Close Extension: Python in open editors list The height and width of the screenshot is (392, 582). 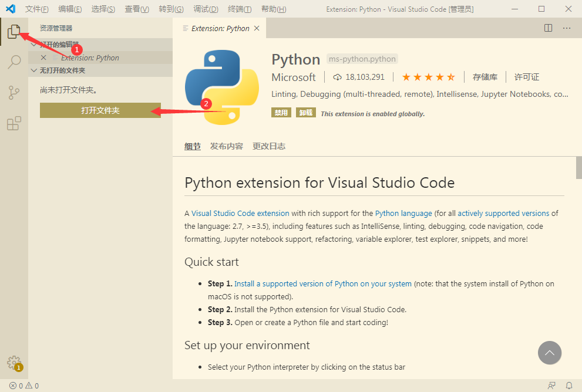tap(43, 58)
